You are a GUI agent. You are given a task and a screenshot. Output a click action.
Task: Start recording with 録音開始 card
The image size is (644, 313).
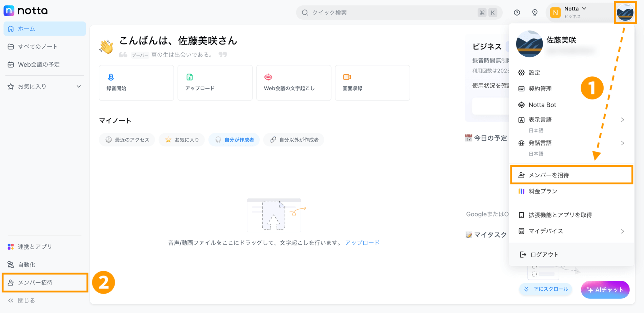point(136,83)
